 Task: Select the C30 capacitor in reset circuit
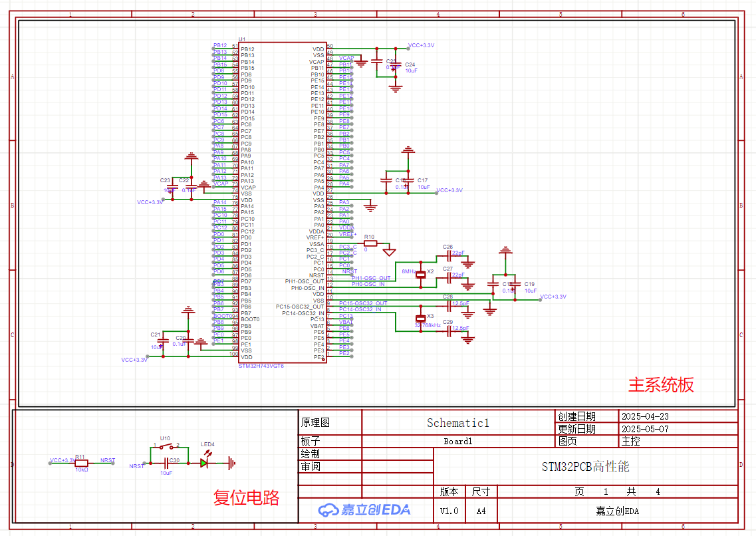[166, 464]
